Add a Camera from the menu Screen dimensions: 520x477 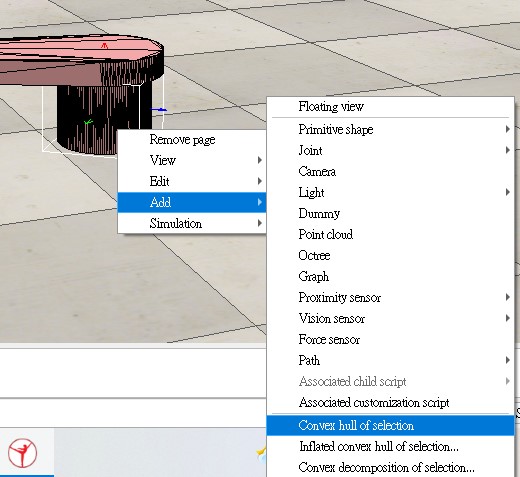coord(390,171)
